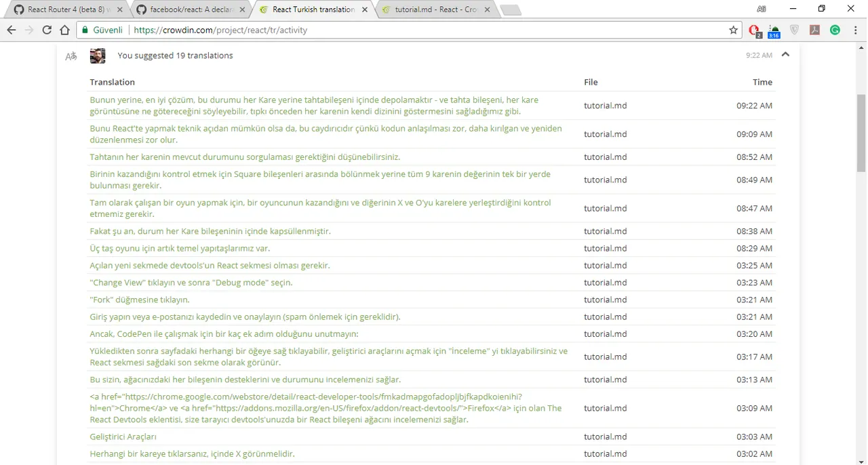This screenshot has width=868, height=465.
Task: Click the page's vertical scrollbar thumb
Action: [861, 133]
